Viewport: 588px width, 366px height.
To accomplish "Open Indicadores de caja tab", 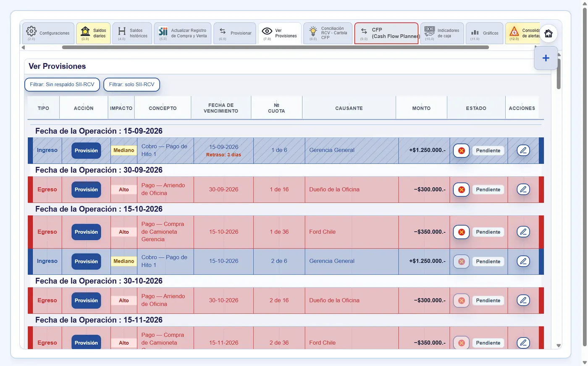I will 442,33.
